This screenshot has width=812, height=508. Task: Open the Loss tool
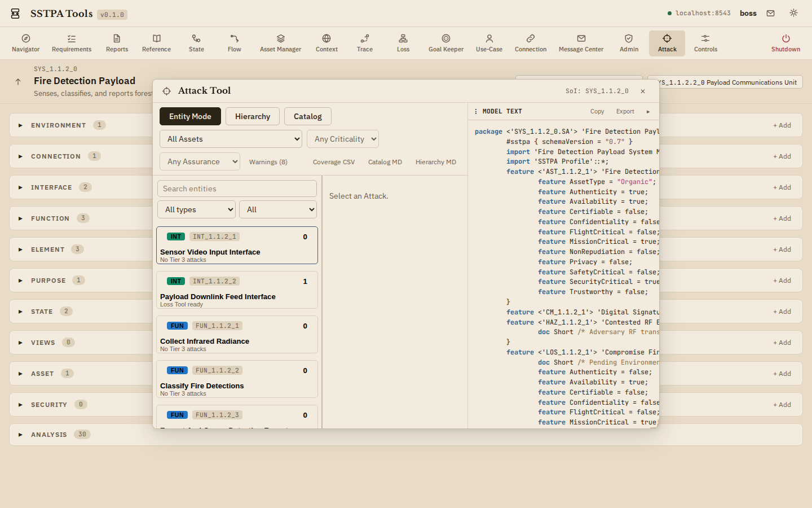403,43
